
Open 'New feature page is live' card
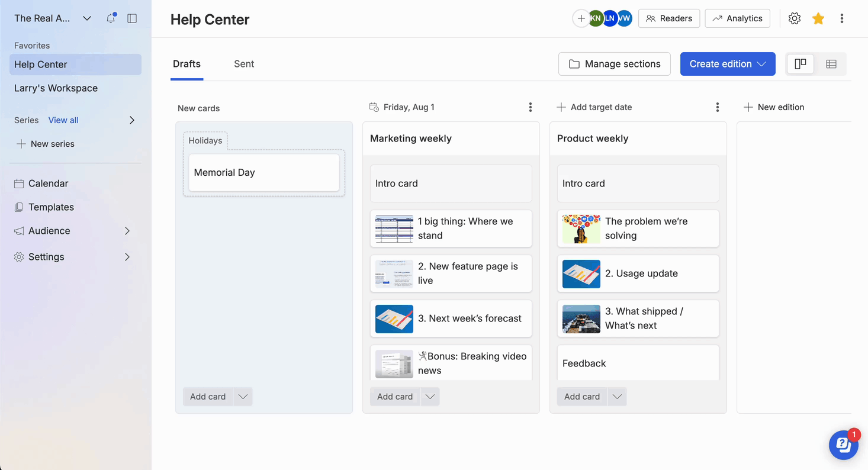point(451,273)
